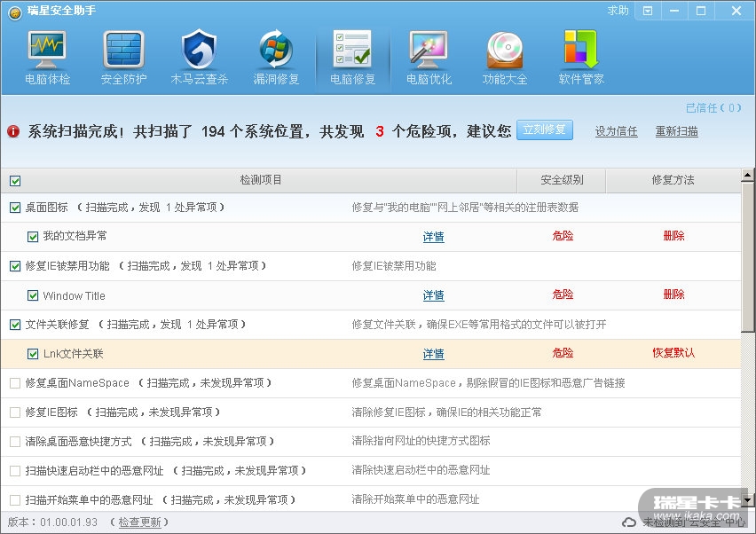
Task: Open the 安全防护 firewall icon
Action: [123, 50]
